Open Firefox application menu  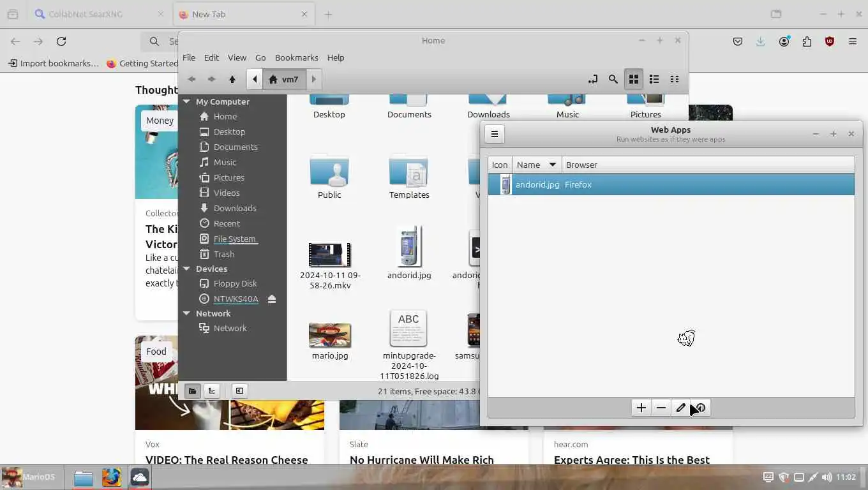click(853, 41)
